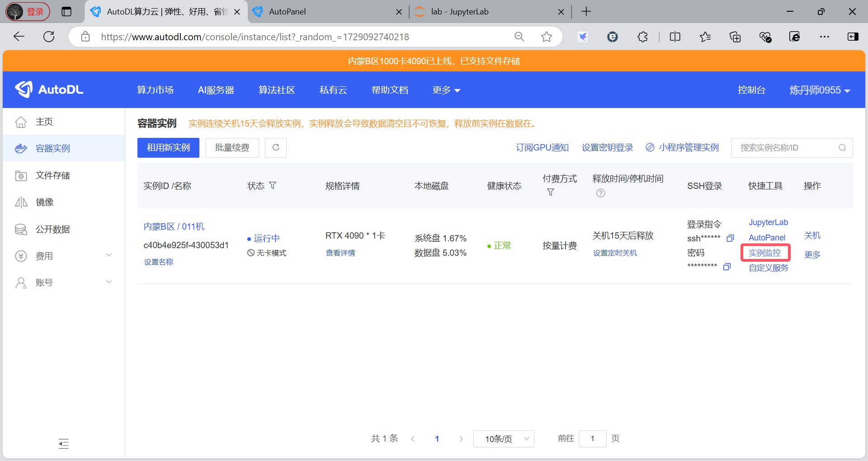Click 小程序管理实例 link
This screenshot has height=461, width=868.
pos(682,148)
